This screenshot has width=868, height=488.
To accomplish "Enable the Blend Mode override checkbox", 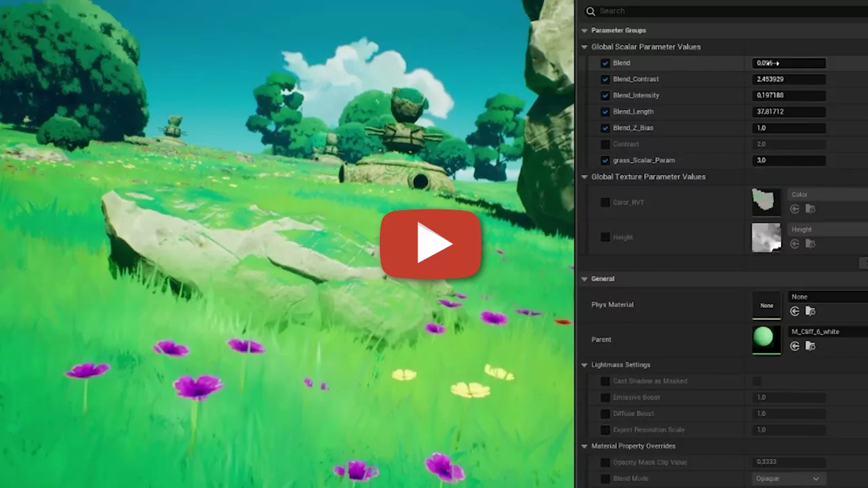I will coord(606,479).
